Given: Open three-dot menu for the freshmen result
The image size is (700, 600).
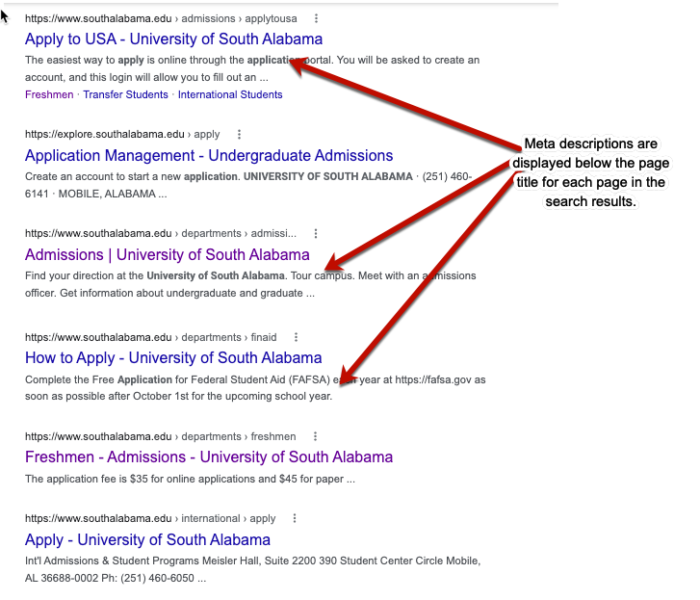Looking at the screenshot, I should (x=315, y=436).
